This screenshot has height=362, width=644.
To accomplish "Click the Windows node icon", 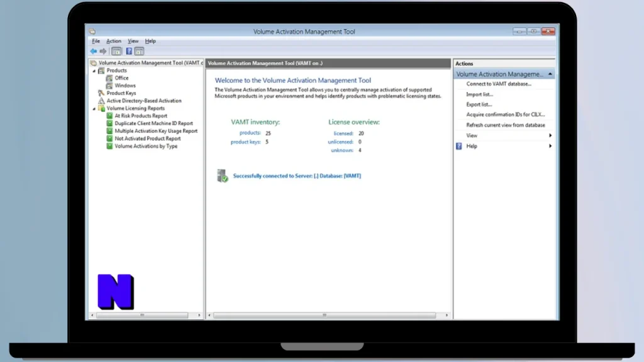I will tap(109, 85).
